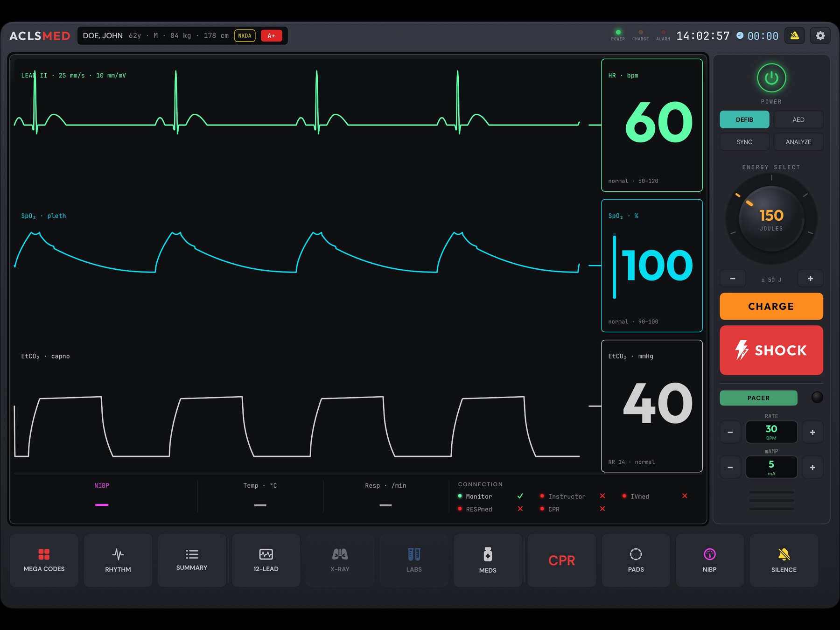Click the Monitor connected checkmark
The height and width of the screenshot is (630, 840).
[x=520, y=496]
